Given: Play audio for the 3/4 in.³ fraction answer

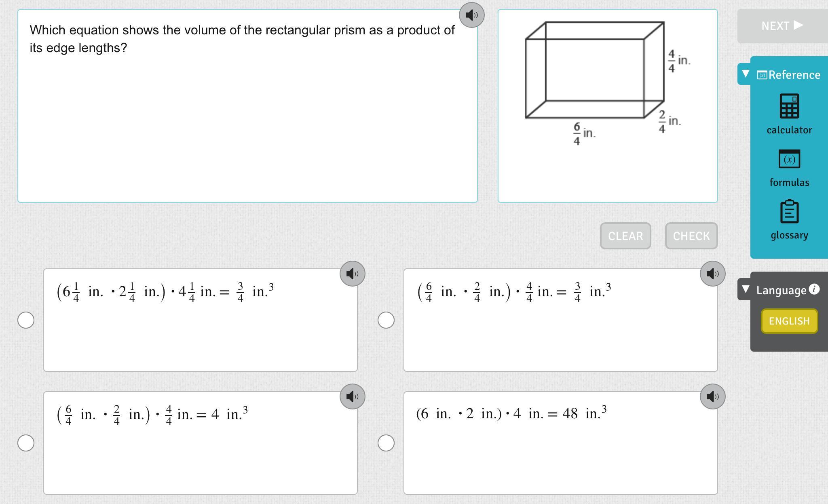Looking at the screenshot, I should [x=712, y=274].
